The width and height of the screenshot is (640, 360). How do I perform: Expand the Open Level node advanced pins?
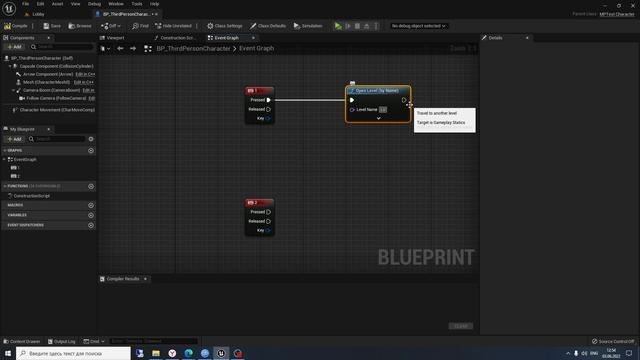click(x=378, y=118)
